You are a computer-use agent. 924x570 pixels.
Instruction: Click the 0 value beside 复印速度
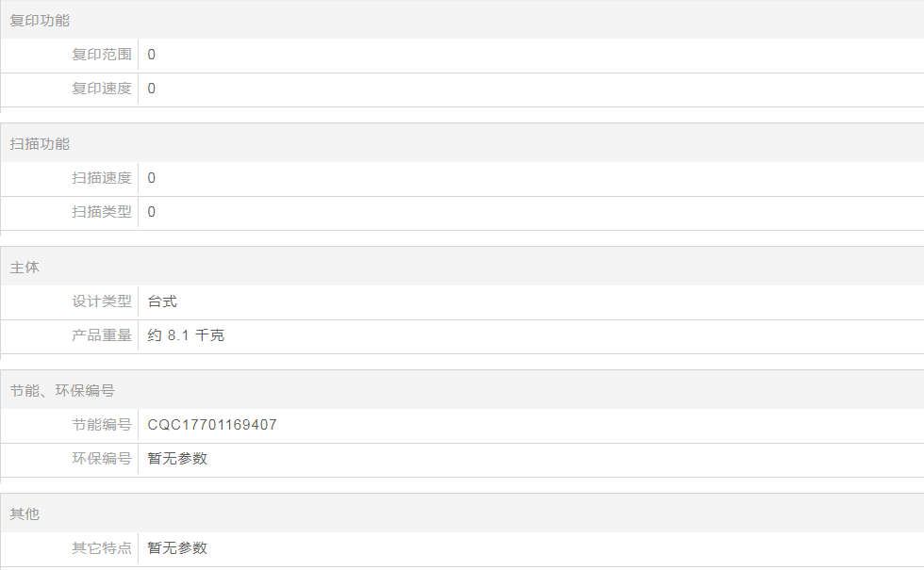coord(152,89)
